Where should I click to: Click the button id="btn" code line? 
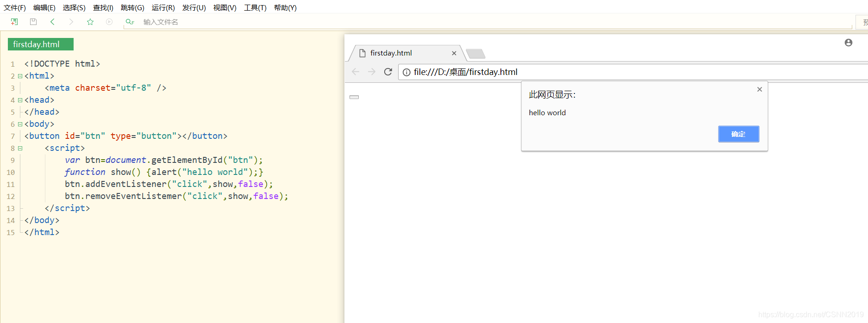[x=126, y=136]
